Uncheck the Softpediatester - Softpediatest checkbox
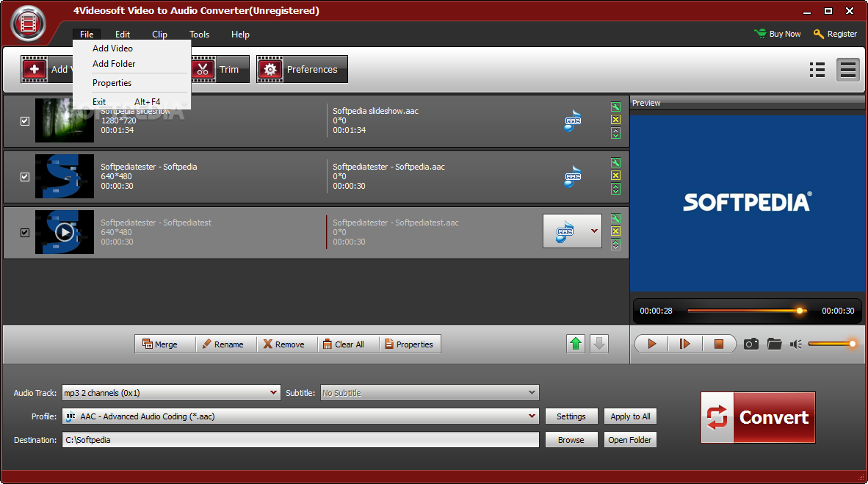Image resolution: width=868 pixels, height=484 pixels. (25, 233)
